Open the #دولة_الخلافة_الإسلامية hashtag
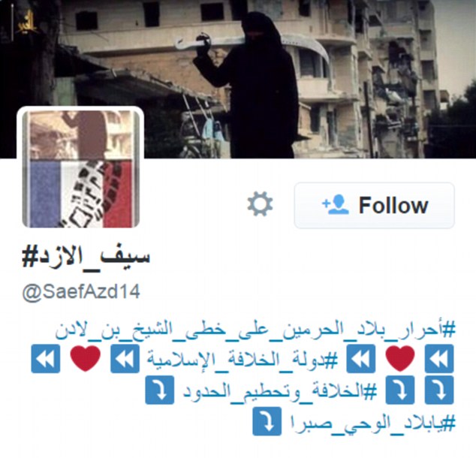The height and width of the screenshot is (458, 476). tap(243, 360)
